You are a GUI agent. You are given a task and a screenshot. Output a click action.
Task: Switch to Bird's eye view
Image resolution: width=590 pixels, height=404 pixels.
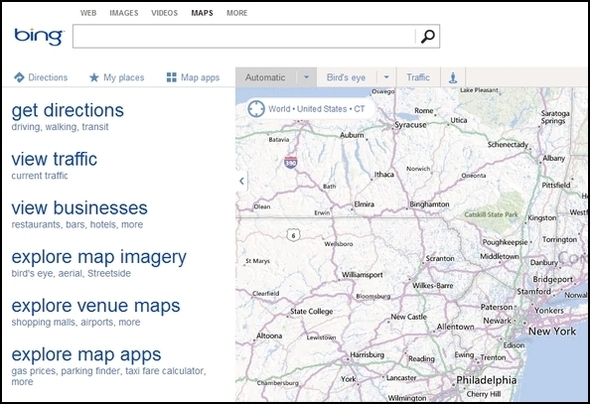tap(346, 77)
